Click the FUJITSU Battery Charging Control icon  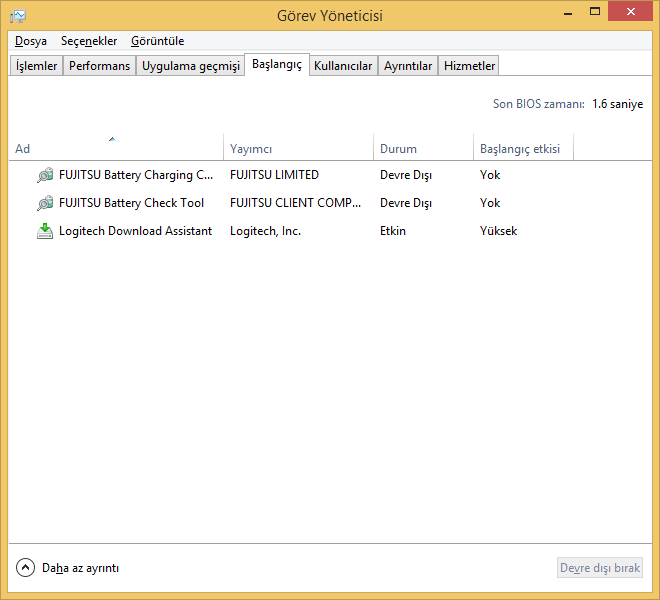point(45,175)
